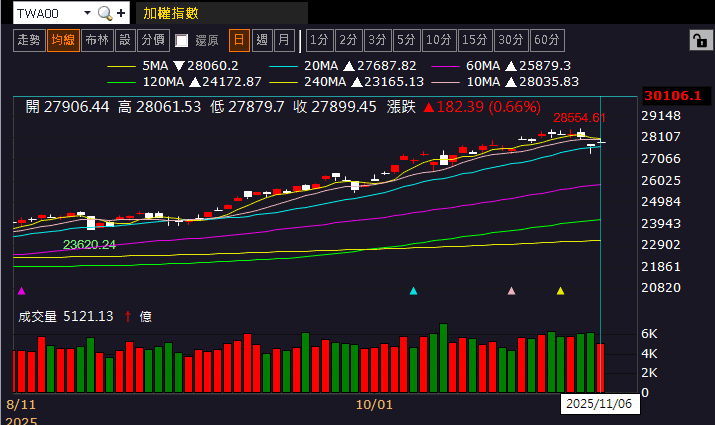This screenshot has width=715, height=425.
Task: Toggle the padlock lock icon
Action: pos(701,41)
